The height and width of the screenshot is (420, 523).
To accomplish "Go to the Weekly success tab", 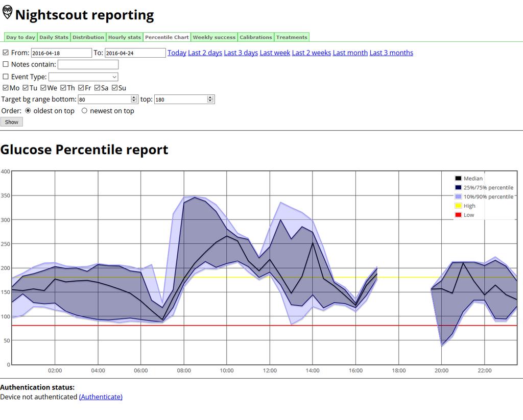I will pos(214,37).
